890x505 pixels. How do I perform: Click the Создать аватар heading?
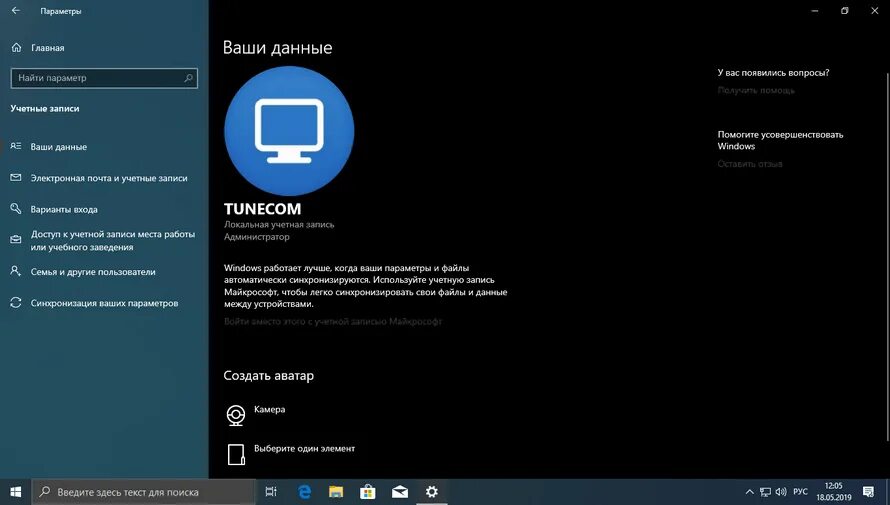pyautogui.click(x=268, y=376)
